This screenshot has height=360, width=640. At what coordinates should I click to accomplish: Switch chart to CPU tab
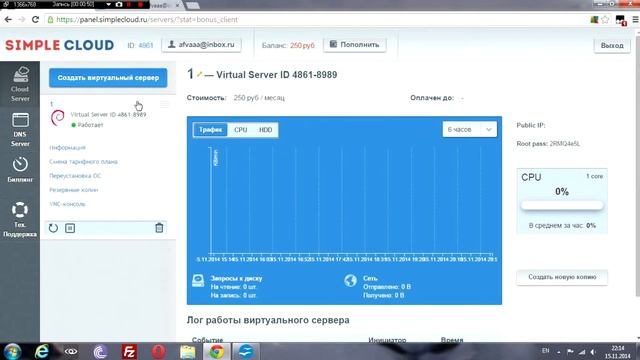point(240,130)
